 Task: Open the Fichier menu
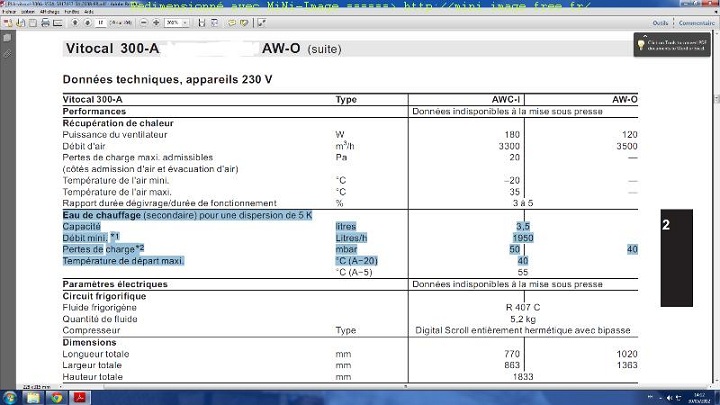click(x=8, y=12)
